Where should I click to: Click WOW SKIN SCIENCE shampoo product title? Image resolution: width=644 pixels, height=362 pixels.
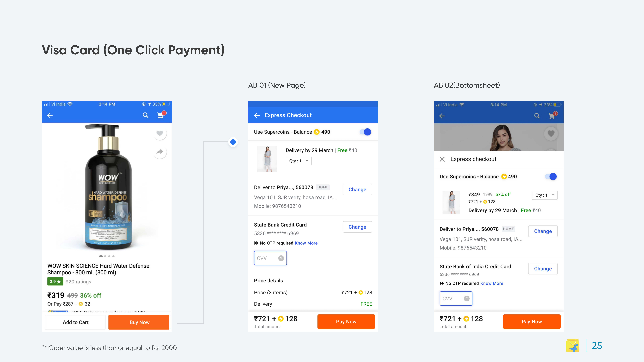(x=98, y=269)
